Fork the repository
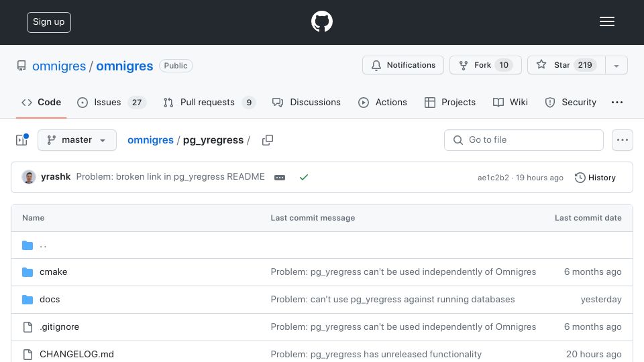This screenshot has width=644, height=362. pos(486,65)
